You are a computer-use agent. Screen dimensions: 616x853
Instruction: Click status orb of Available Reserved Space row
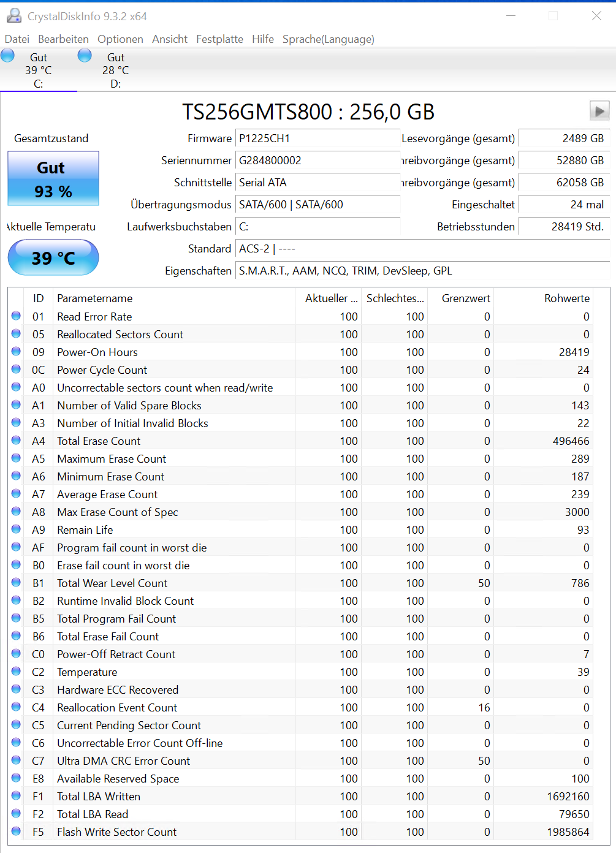(16, 778)
